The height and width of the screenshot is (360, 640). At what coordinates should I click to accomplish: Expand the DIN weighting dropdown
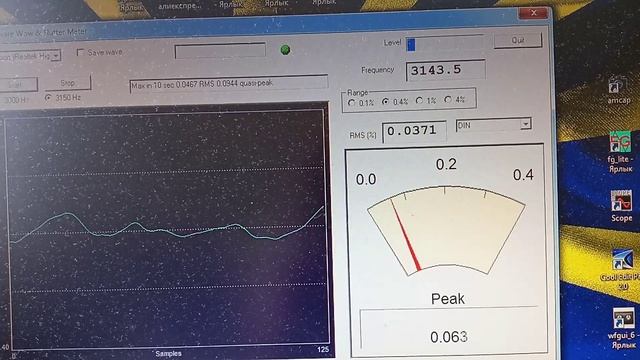tap(526, 123)
